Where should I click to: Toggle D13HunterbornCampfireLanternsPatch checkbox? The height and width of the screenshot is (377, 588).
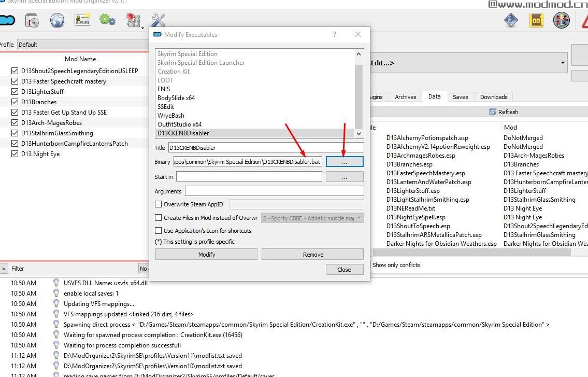pyautogui.click(x=15, y=144)
